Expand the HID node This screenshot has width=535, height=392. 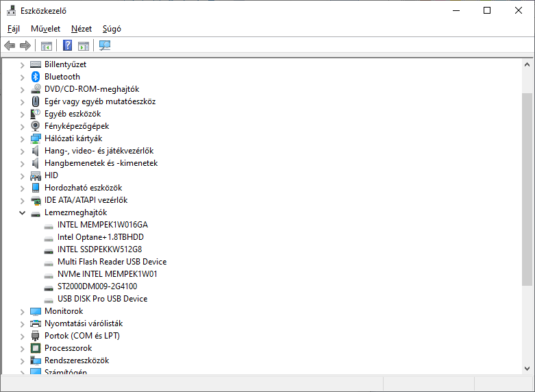(x=22, y=176)
